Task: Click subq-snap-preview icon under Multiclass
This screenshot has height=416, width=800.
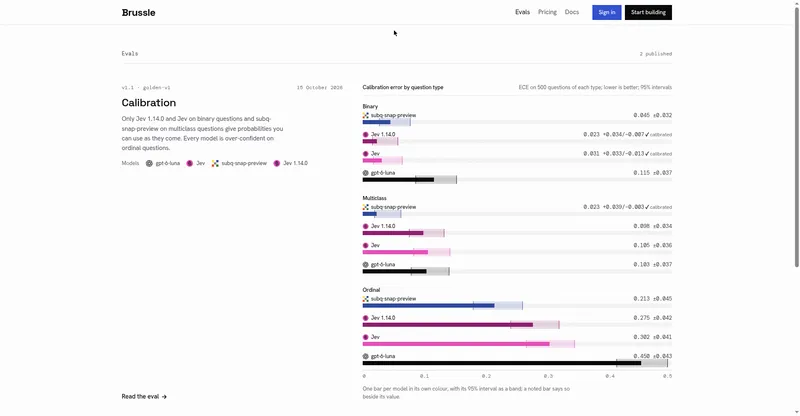Action: click(365, 207)
